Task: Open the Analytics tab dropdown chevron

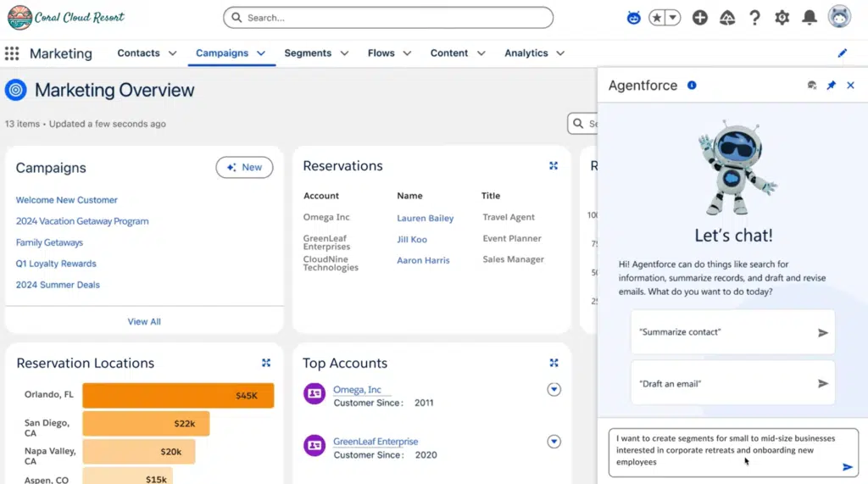Action: point(560,53)
